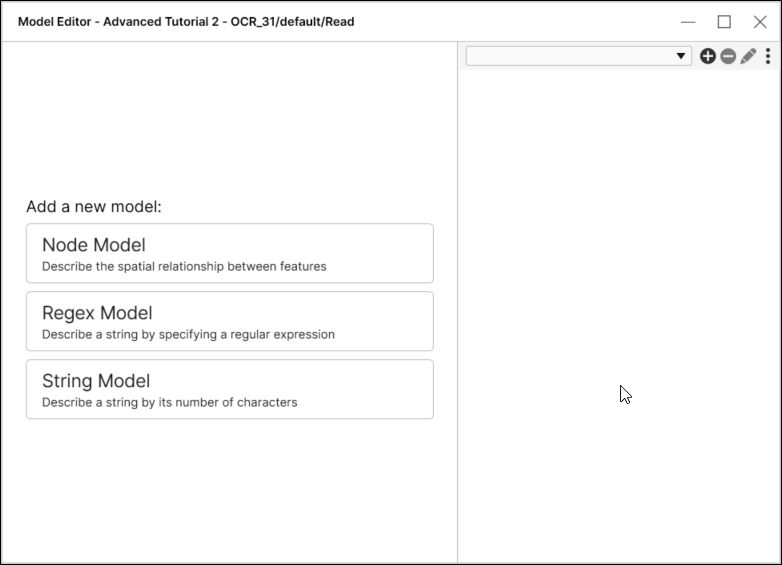Image resolution: width=782 pixels, height=565 pixels.
Task: Click the blank area above 'Add a new model'
Action: tap(230, 120)
